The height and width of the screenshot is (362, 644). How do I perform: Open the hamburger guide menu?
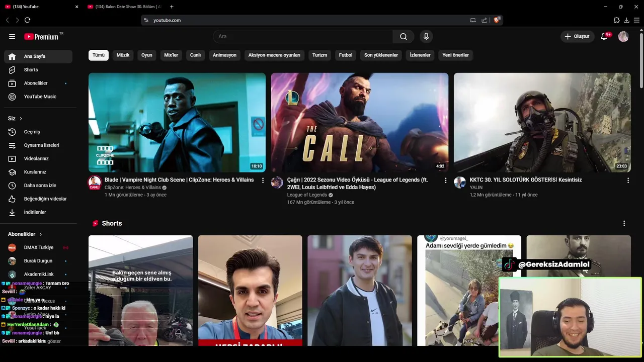point(12,37)
